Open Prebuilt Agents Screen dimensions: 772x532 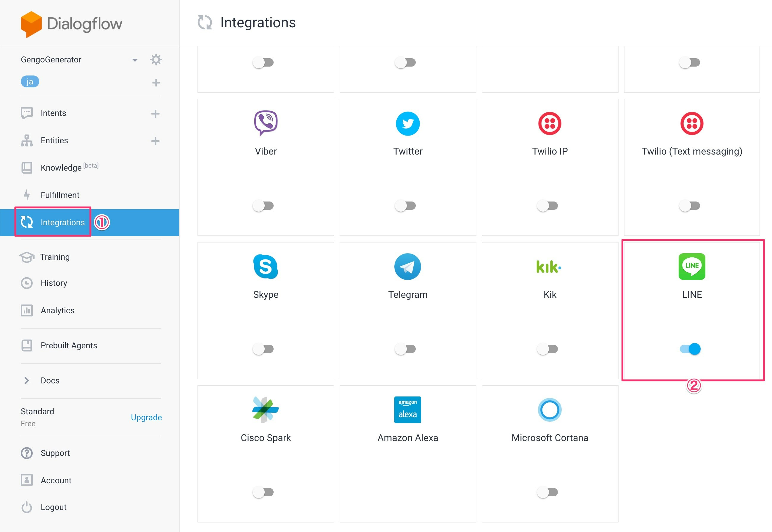click(69, 345)
